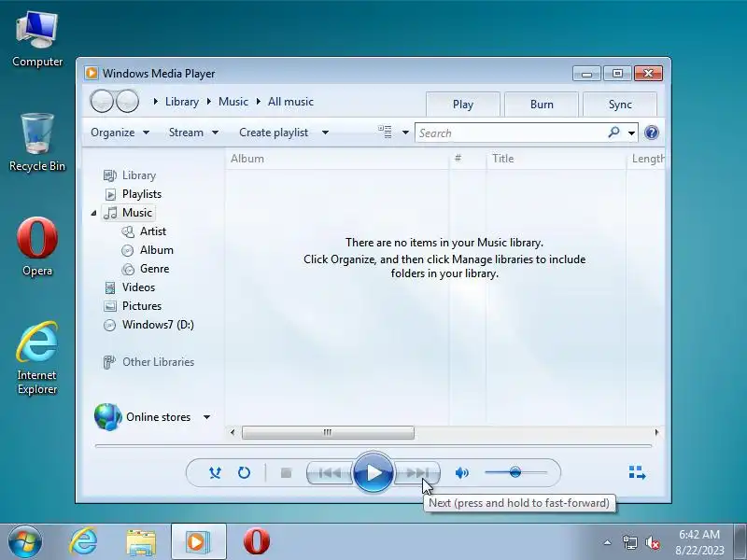Screen dimensions: 747x560
Task: Launch Internet Explorer from taskbar
Action: coord(83,541)
